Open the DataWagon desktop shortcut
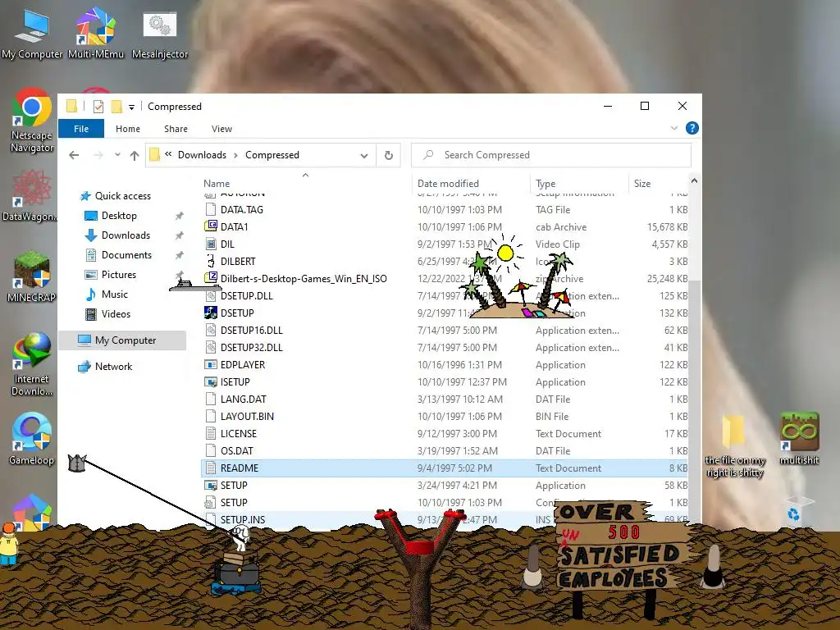Image resolution: width=840 pixels, height=630 pixels. [x=30, y=195]
